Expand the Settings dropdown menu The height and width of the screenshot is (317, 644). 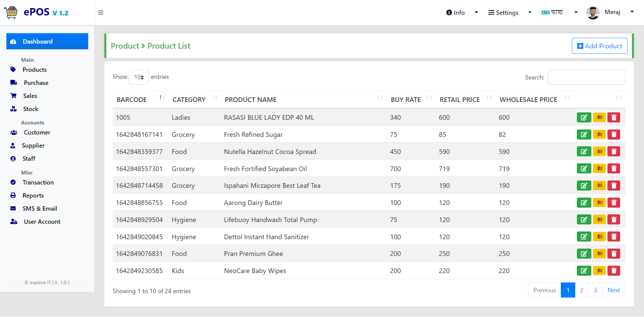509,13
